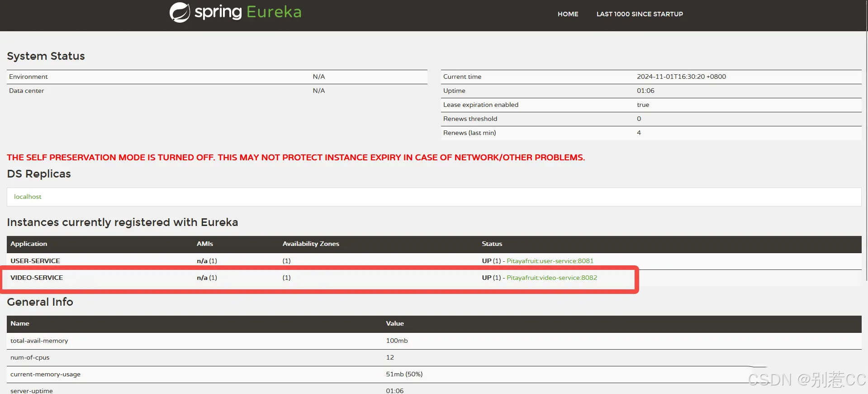Click the N/A value for Environment
Viewport: 868px width, 394px height.
319,77
